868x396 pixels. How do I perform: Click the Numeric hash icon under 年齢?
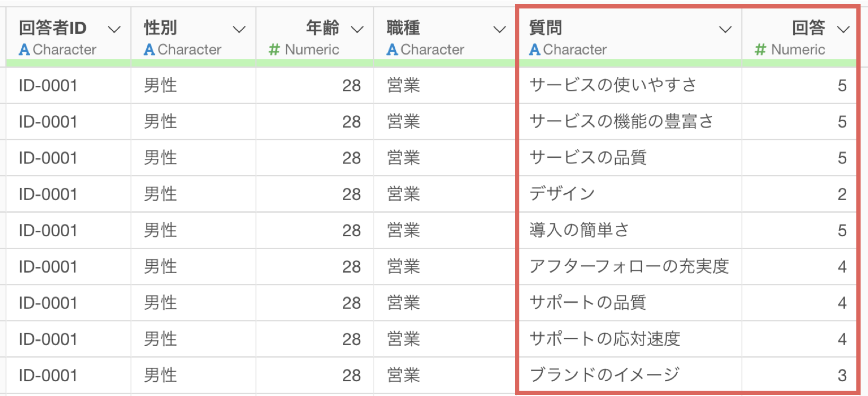point(274,50)
